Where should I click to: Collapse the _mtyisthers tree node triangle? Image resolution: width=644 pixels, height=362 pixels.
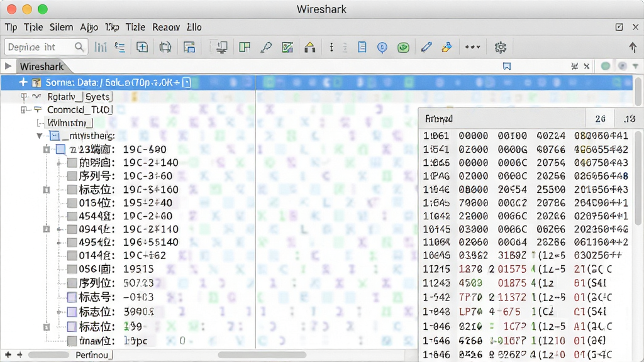40,136
